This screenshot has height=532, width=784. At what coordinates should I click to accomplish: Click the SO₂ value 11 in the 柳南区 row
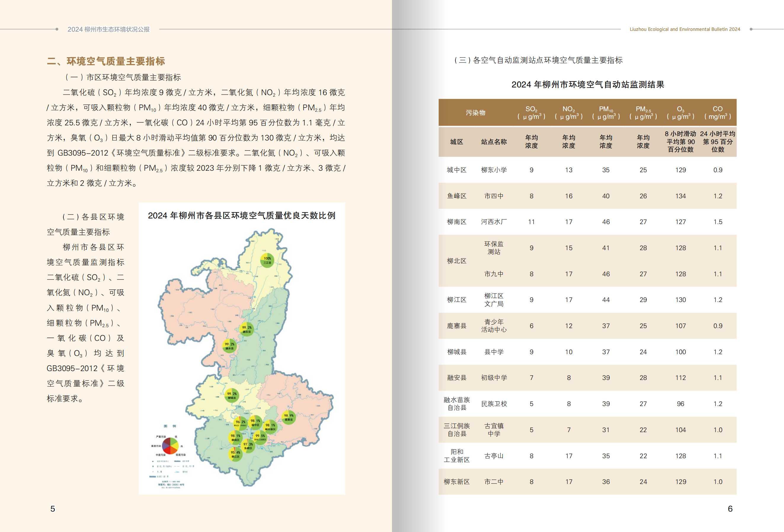(x=531, y=222)
